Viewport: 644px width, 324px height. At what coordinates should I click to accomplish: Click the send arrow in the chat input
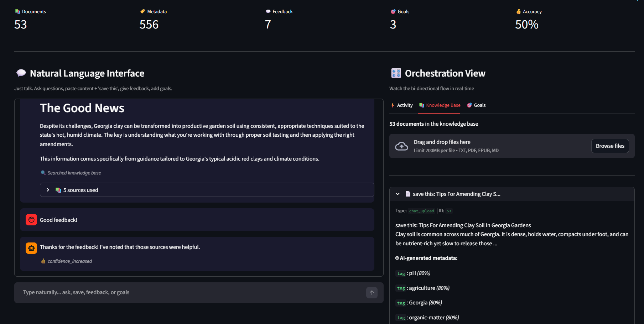(x=371, y=292)
